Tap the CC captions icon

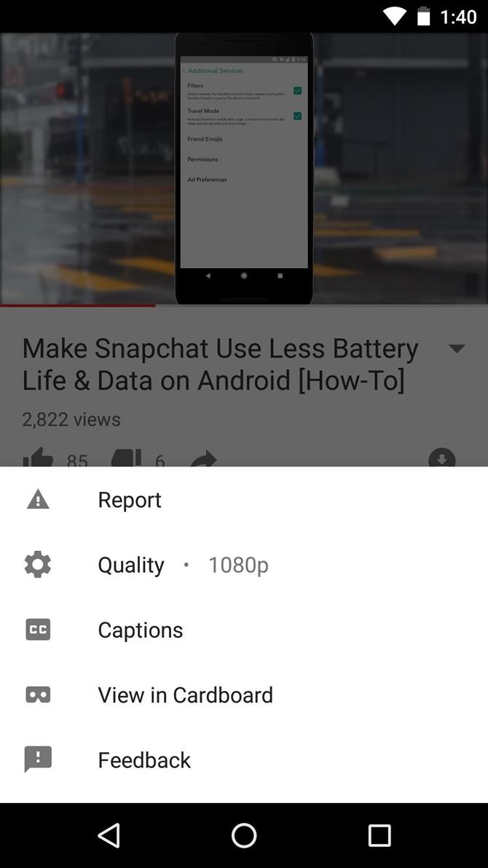tap(38, 630)
